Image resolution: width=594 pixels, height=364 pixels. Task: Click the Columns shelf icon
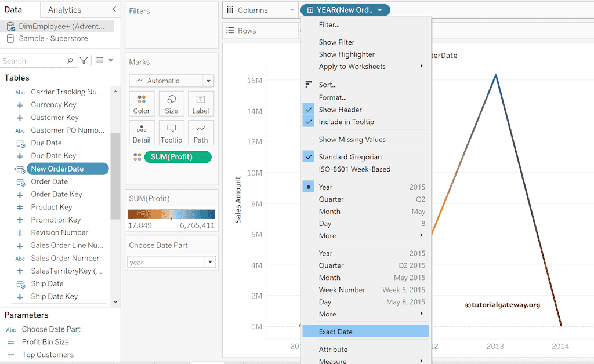tap(230, 10)
